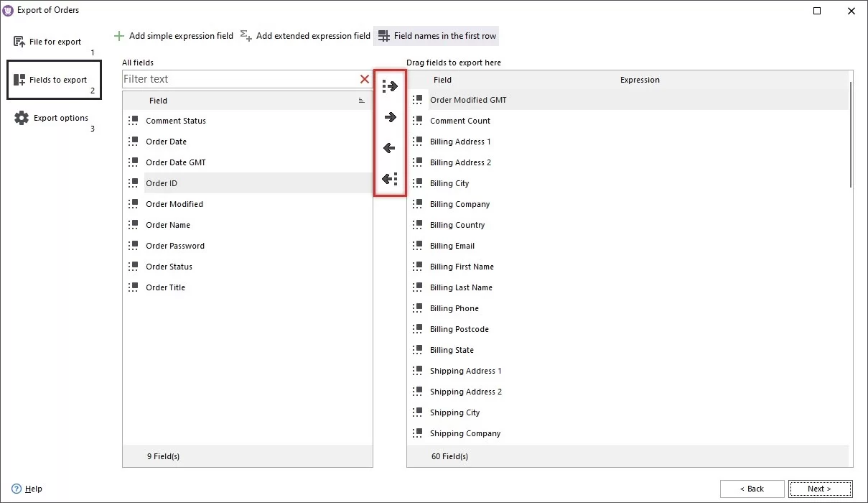Select Order ID in the All fields list
Image resolution: width=868 pixels, height=503 pixels.
click(x=162, y=183)
